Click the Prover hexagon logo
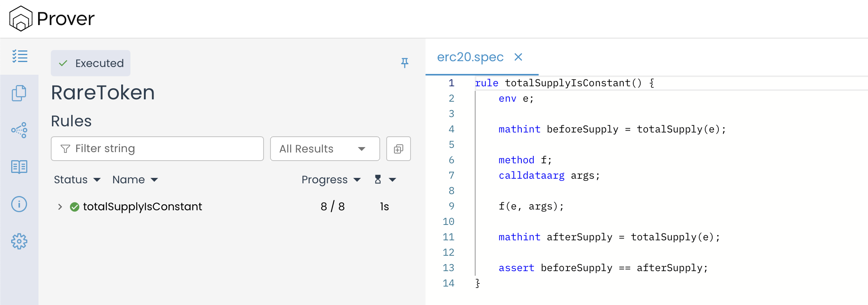 (x=21, y=18)
